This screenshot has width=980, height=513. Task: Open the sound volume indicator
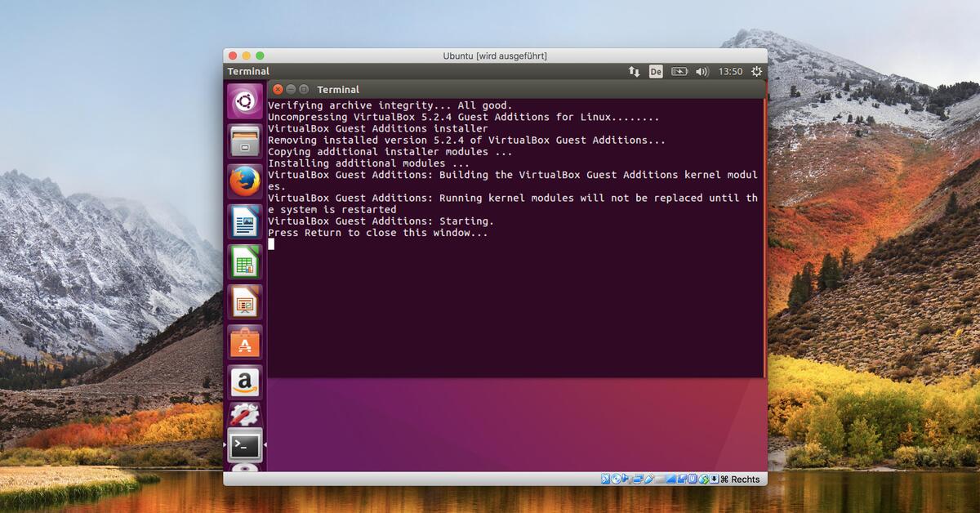[x=702, y=72]
